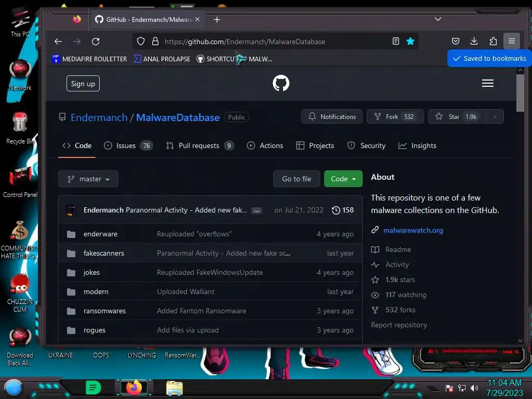Open the extensions puzzle icon
532x399 pixels.
pos(493,41)
